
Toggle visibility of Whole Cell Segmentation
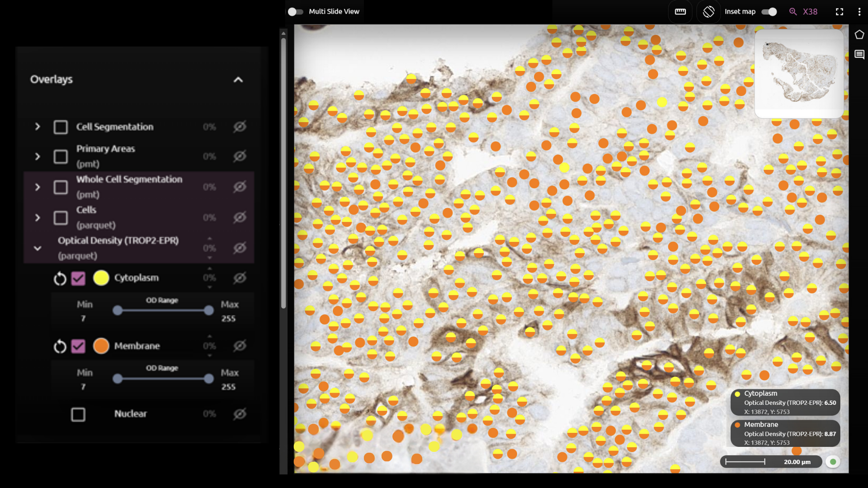click(x=240, y=187)
